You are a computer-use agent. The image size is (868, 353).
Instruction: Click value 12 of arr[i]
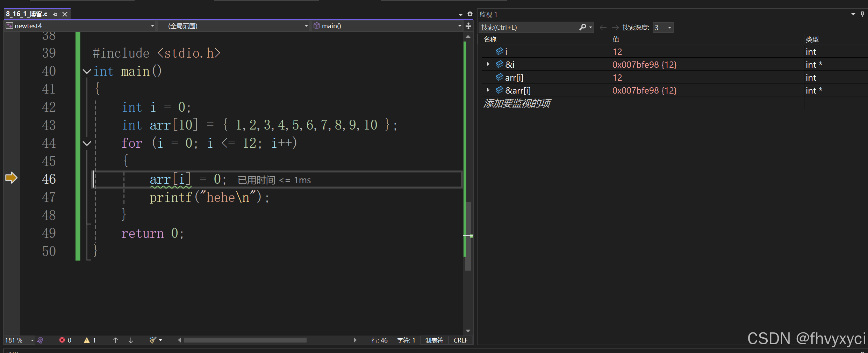(x=617, y=78)
